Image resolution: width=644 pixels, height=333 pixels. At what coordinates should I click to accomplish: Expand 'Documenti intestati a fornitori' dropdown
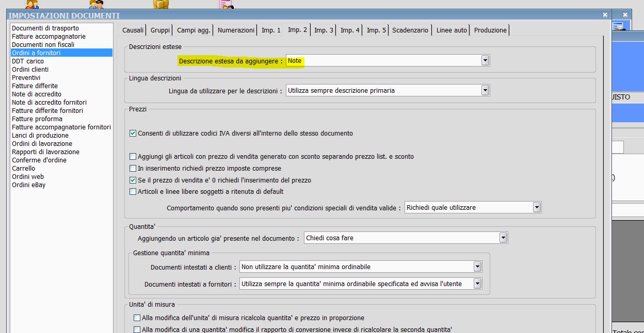point(478,284)
